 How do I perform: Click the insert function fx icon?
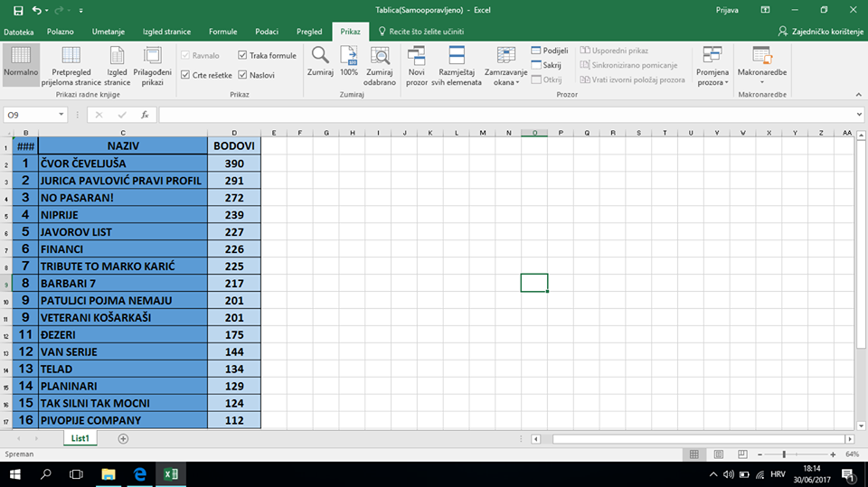pyautogui.click(x=145, y=115)
